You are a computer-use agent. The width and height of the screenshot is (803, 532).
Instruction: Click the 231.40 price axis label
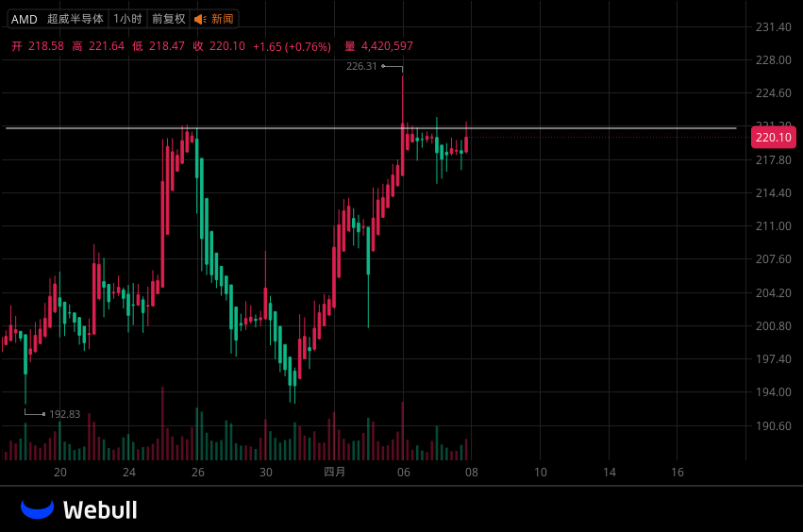[x=774, y=27]
